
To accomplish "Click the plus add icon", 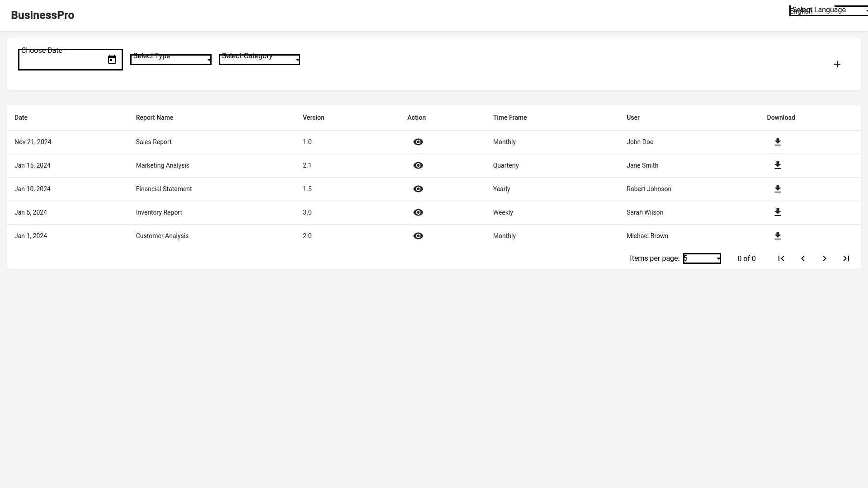I will pyautogui.click(x=837, y=64).
